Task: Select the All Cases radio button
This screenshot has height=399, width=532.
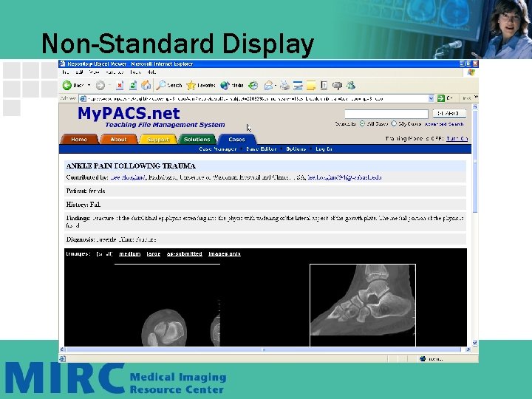Action: [x=362, y=123]
